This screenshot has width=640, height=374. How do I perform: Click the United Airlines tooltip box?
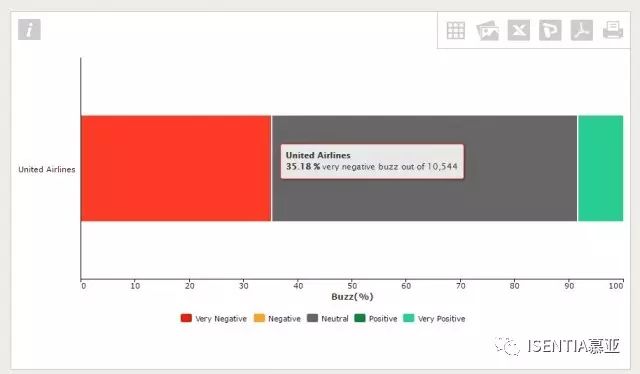pyautogui.click(x=372, y=161)
